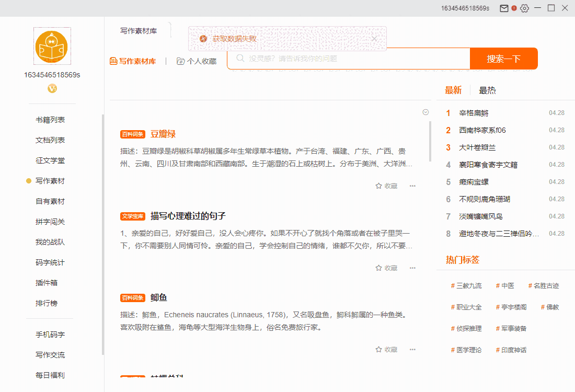Open the mail inbox icon

(503, 8)
